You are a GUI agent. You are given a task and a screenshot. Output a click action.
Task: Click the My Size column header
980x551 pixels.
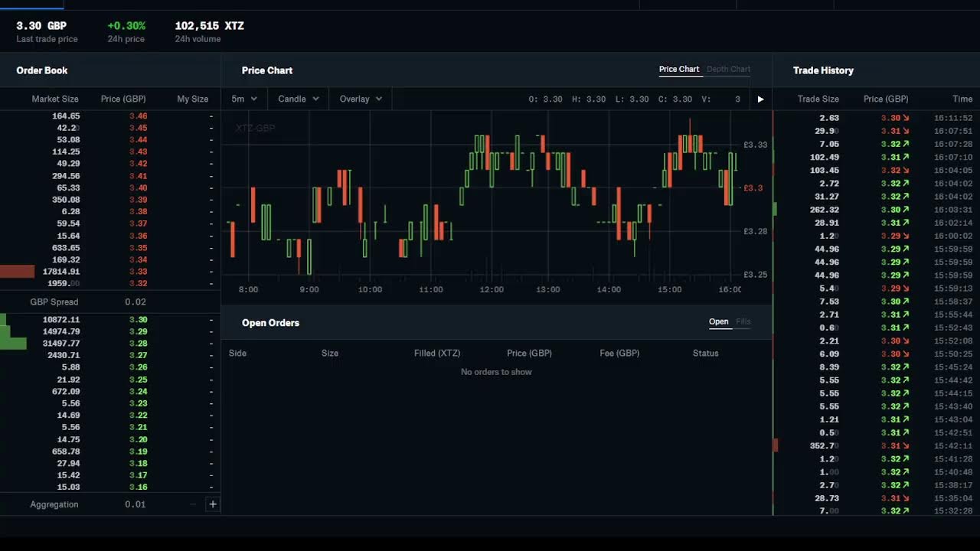pyautogui.click(x=192, y=99)
